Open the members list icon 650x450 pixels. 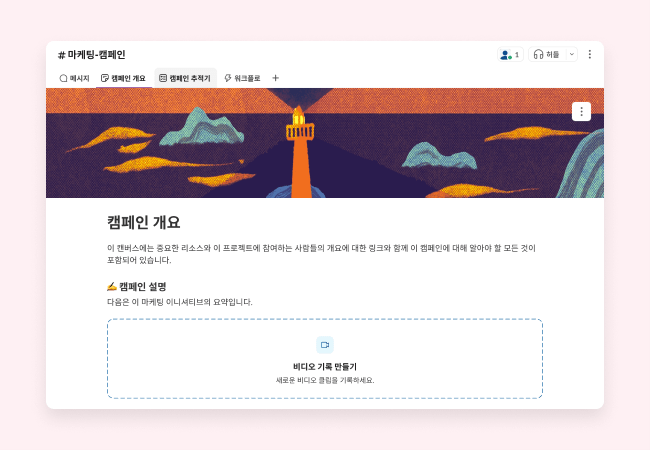click(x=510, y=55)
